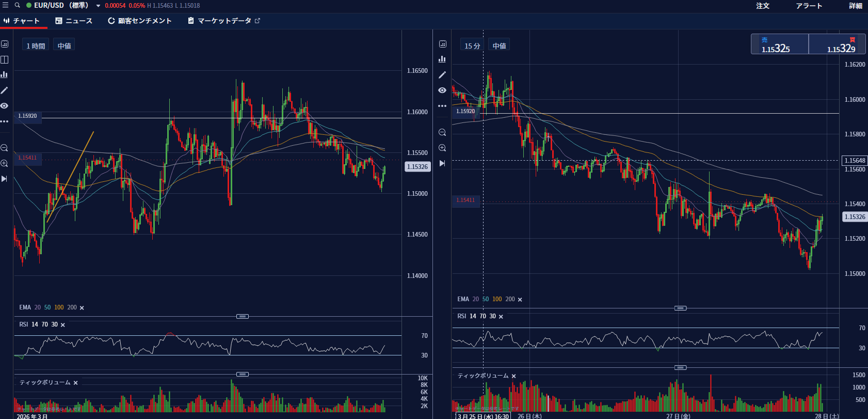Click the split layout icon on left chart
Viewport: 868px width, 419px height.
point(5,59)
